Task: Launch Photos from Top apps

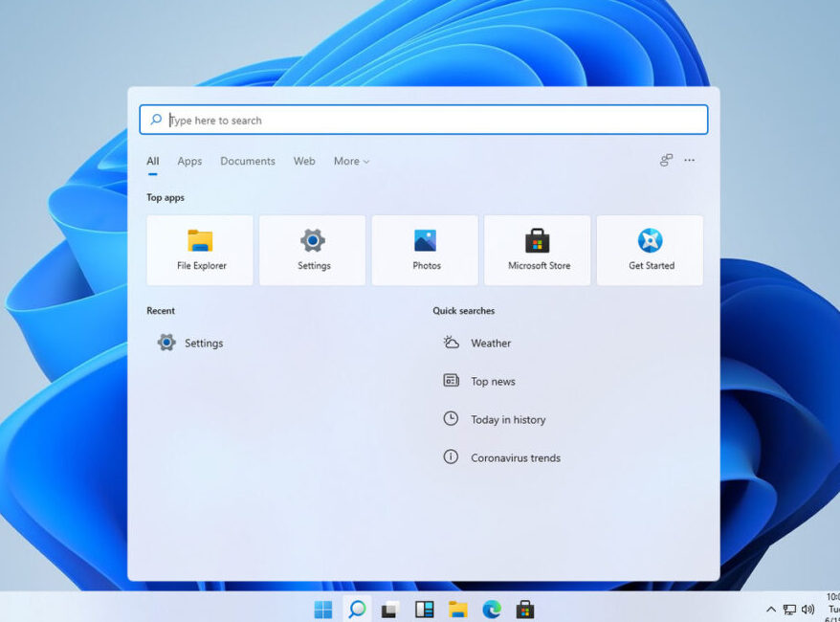Action: pos(425,250)
